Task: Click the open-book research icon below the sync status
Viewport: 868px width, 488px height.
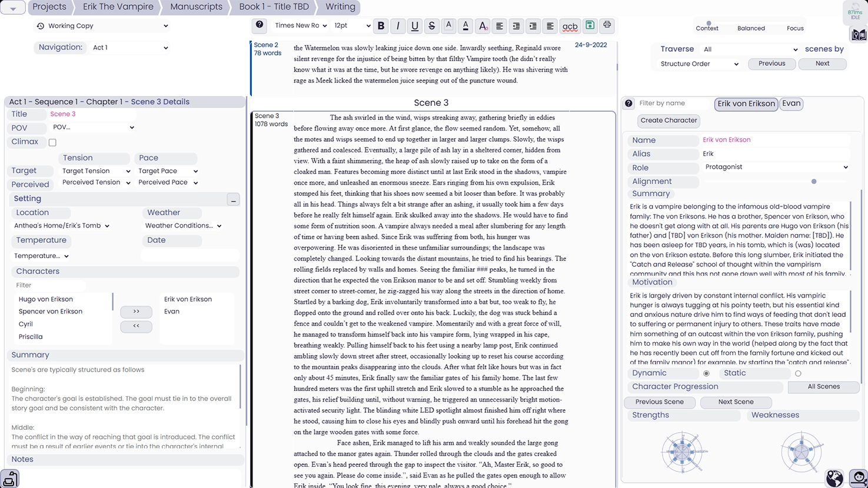Action: click(857, 35)
